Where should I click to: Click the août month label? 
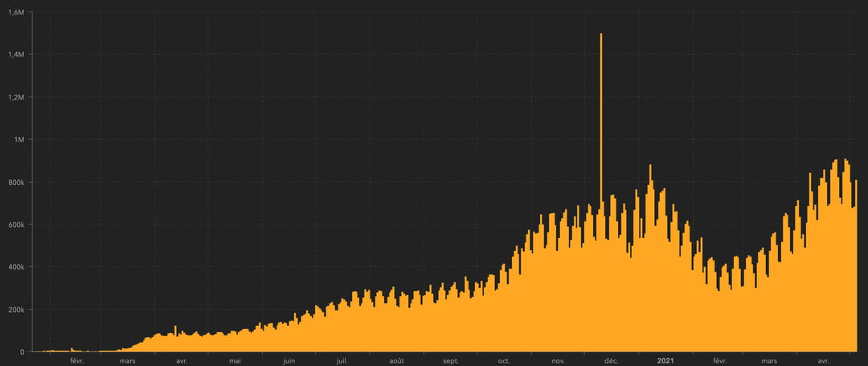[396, 361]
